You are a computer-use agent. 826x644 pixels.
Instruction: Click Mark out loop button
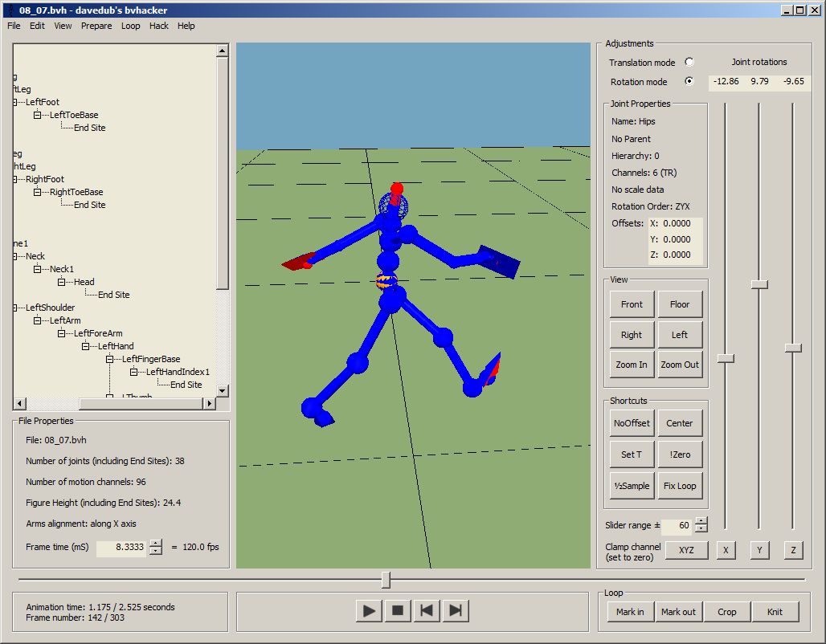pos(678,612)
